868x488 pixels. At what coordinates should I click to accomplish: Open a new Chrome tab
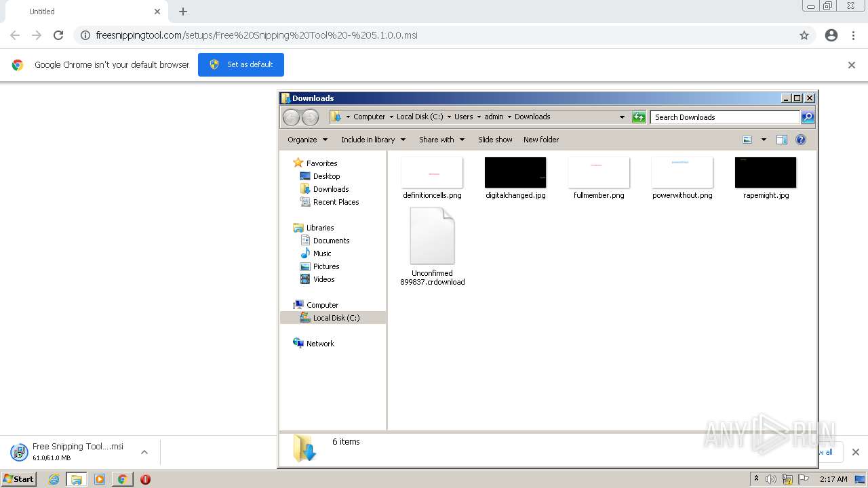[183, 12]
